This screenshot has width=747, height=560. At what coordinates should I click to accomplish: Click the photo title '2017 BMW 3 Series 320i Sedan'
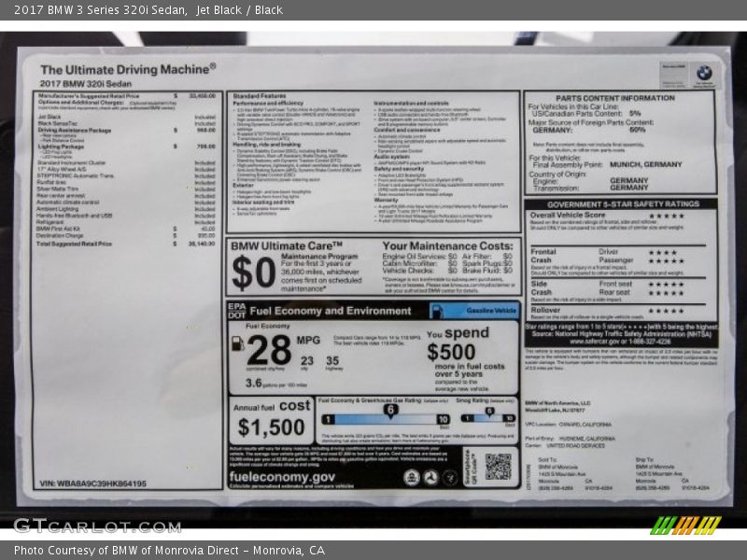click(x=100, y=9)
